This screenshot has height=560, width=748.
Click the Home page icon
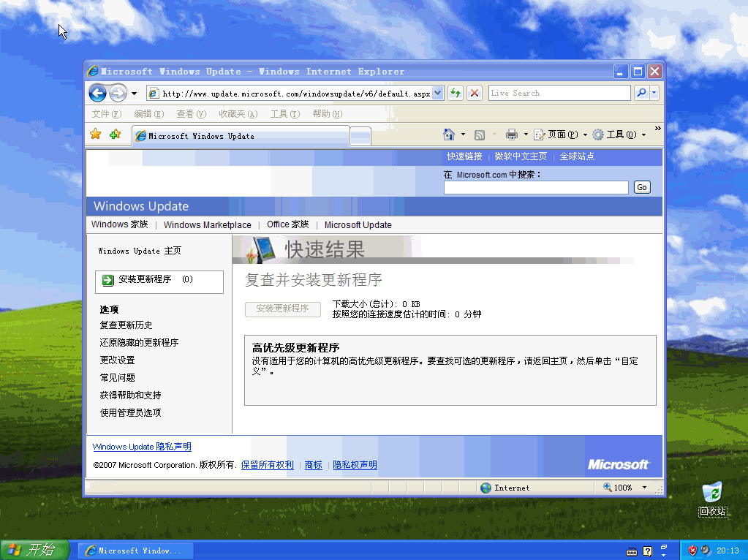point(449,135)
